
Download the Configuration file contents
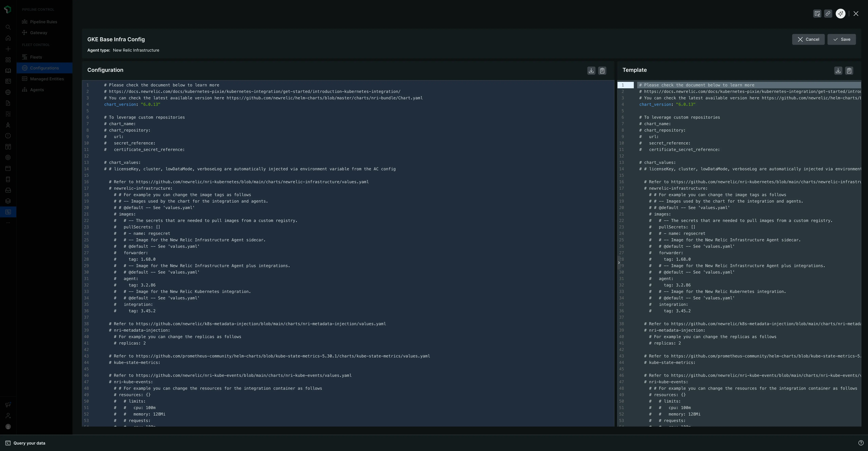click(591, 71)
